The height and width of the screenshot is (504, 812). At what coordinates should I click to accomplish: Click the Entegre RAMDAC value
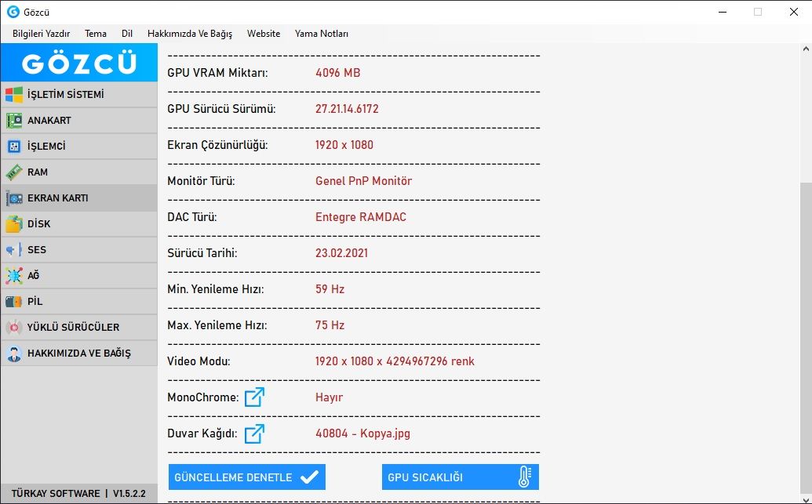tap(361, 217)
